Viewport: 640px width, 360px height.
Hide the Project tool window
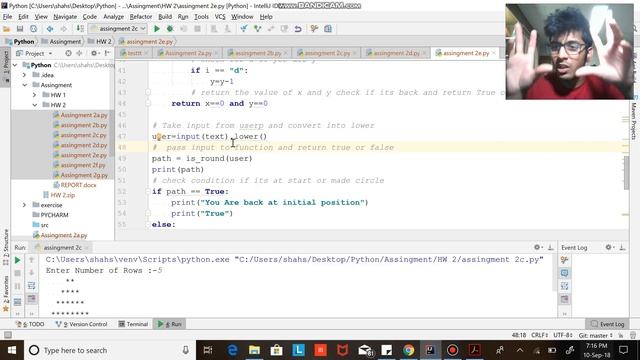[x=107, y=53]
